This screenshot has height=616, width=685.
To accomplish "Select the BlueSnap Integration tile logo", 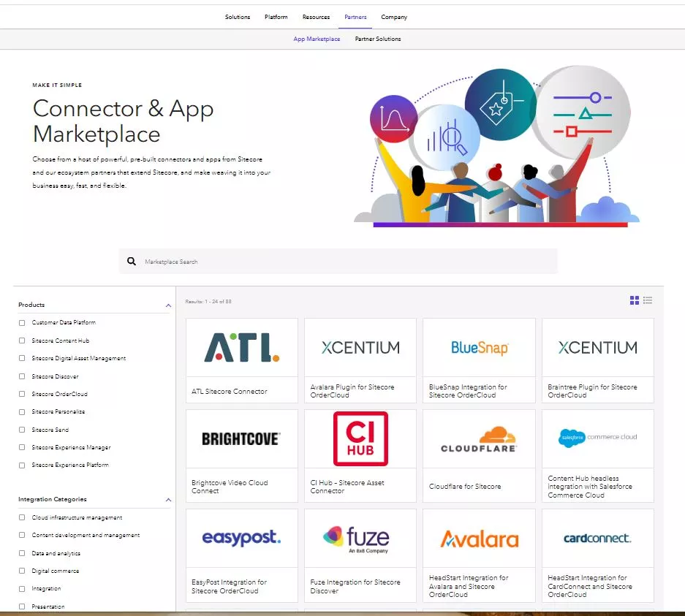I will [478, 349].
